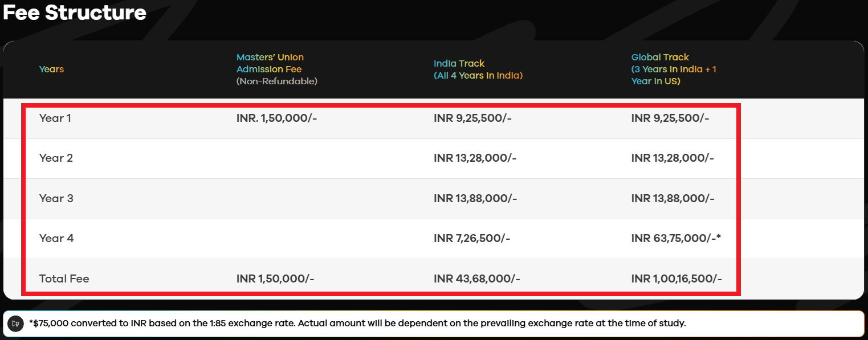Screen dimensions: 868x340
Task: Click the $75,000 exchange rate footnote text
Action: coord(357,323)
